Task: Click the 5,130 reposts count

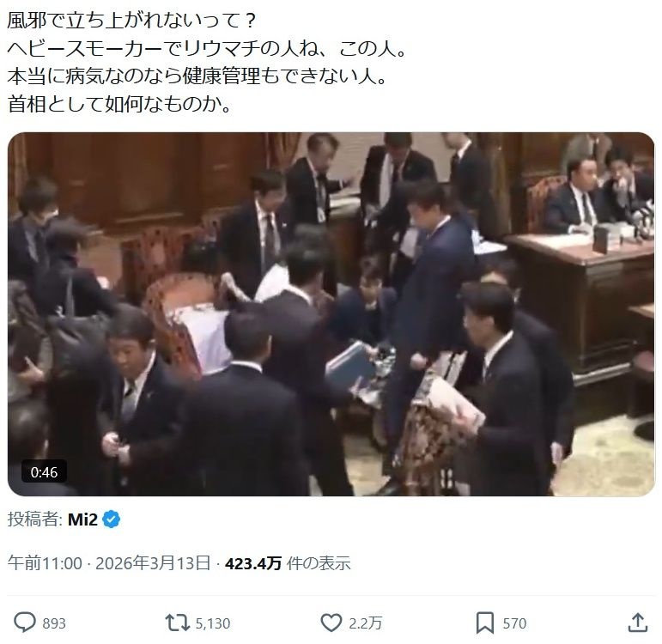Action: [x=213, y=623]
